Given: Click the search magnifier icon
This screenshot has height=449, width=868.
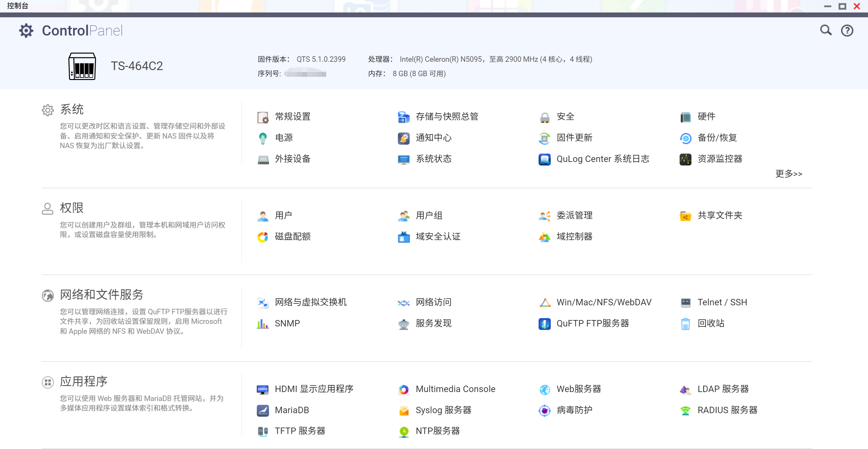Looking at the screenshot, I should (825, 30).
